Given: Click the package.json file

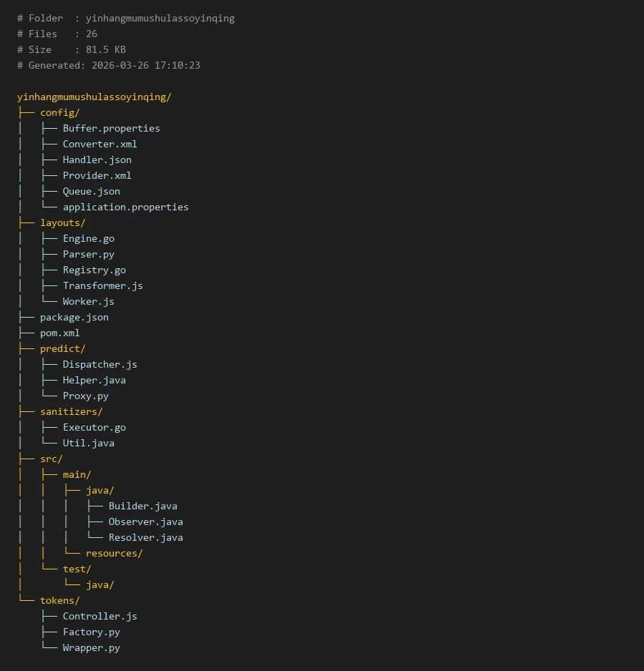Looking at the screenshot, I should pos(74,318).
